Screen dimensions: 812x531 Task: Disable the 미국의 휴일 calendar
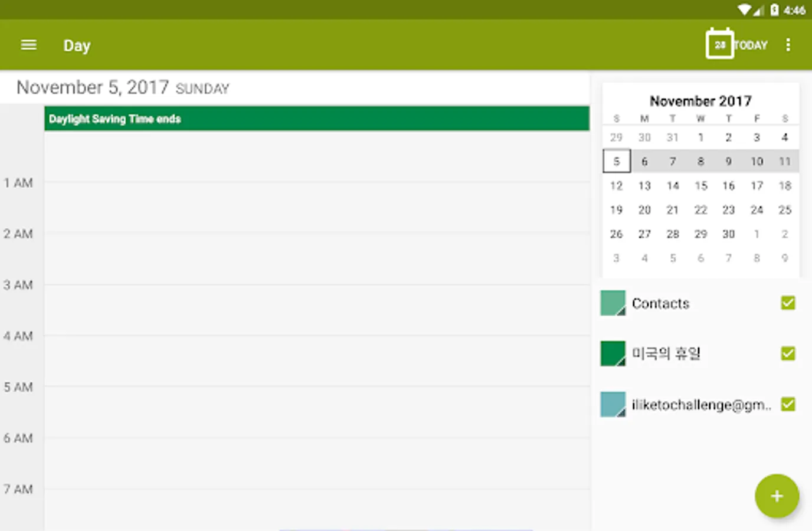(788, 353)
